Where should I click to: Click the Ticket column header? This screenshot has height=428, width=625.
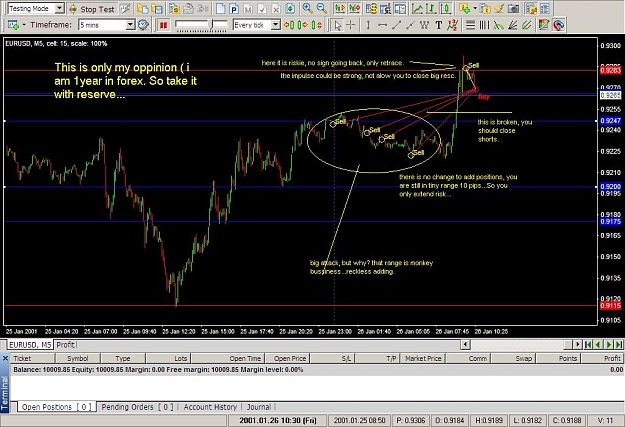pos(33,358)
